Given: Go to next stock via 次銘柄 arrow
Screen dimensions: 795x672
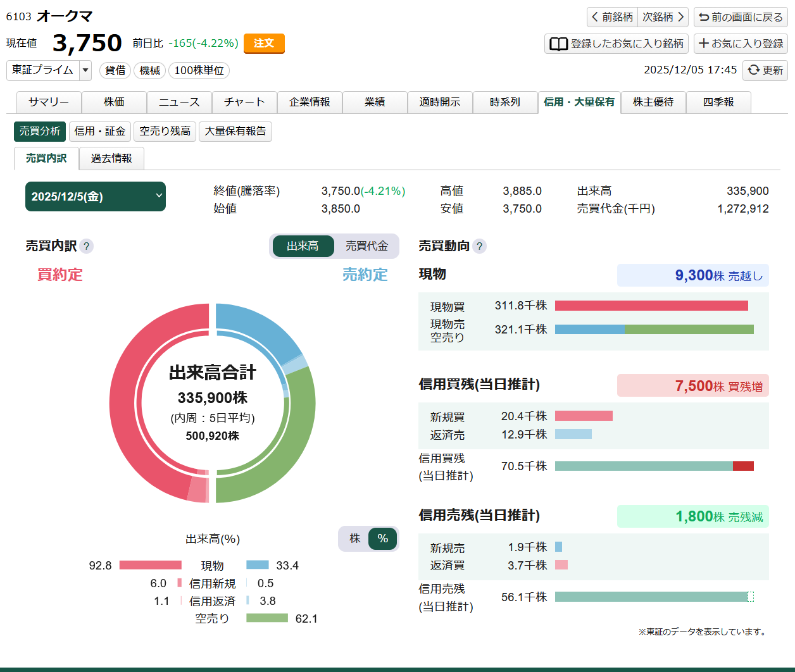Looking at the screenshot, I should tap(663, 17).
